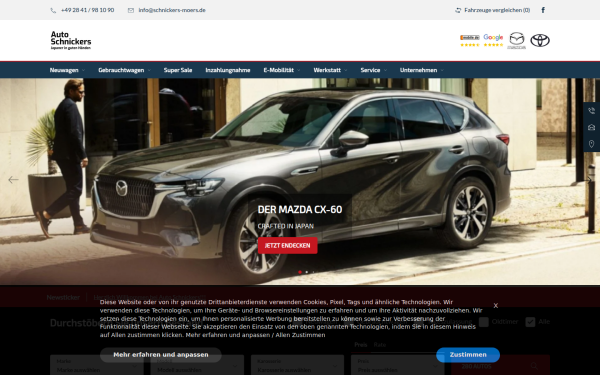600x375 pixels.
Task: Click the side panel phone callback icon
Action: point(592,111)
